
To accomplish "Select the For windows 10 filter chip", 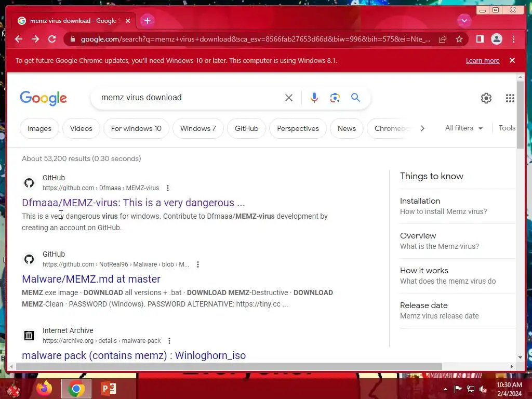I will click(x=136, y=129).
